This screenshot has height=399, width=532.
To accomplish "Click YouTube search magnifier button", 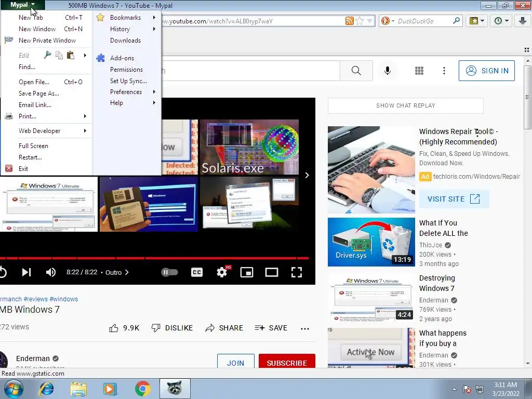I will pos(356,71).
